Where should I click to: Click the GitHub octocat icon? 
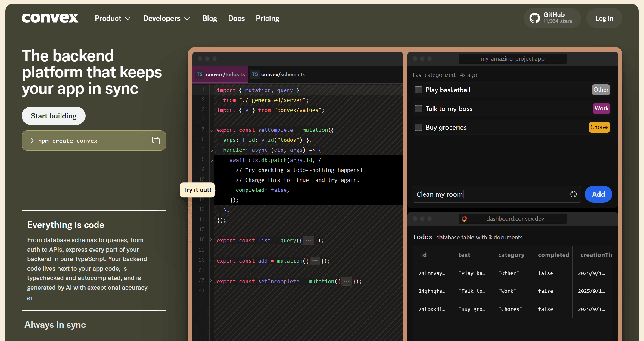click(x=535, y=18)
